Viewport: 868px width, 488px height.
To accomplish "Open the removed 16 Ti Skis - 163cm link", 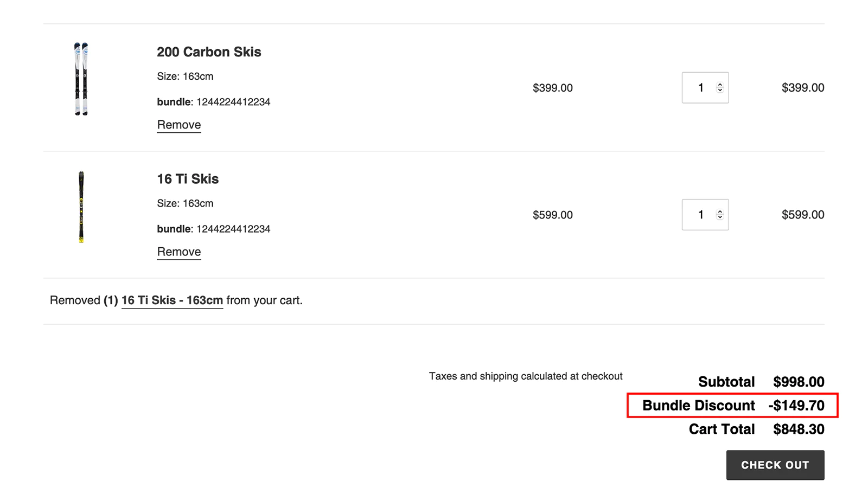I will tap(172, 300).
